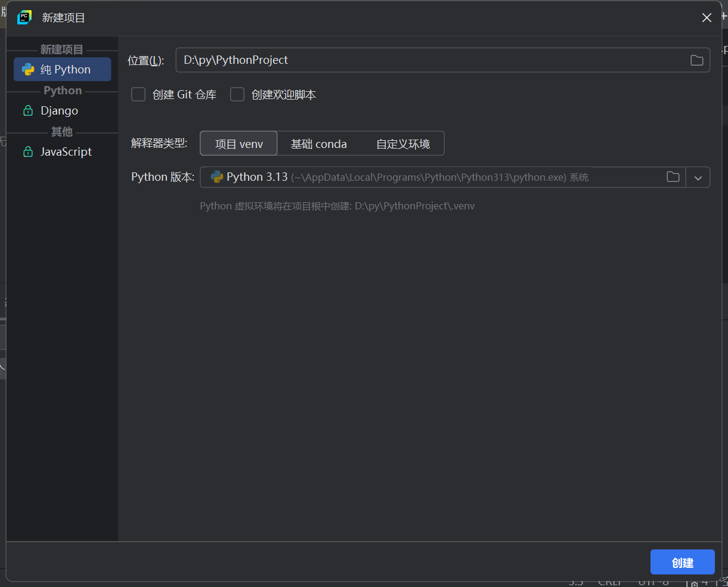The width and height of the screenshot is (728, 587).
Task: Enable 创建 Git 仓库 checkbox
Action: click(138, 94)
